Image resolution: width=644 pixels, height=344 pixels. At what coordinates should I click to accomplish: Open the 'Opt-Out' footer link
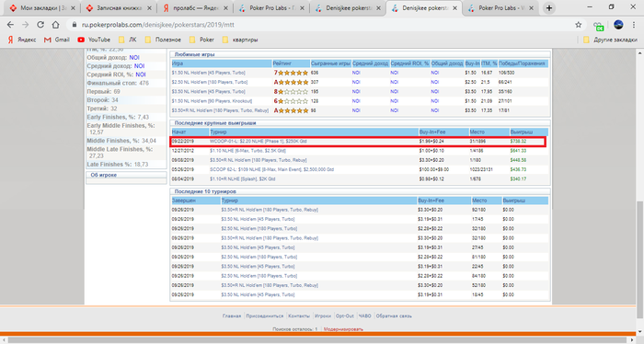point(345,316)
